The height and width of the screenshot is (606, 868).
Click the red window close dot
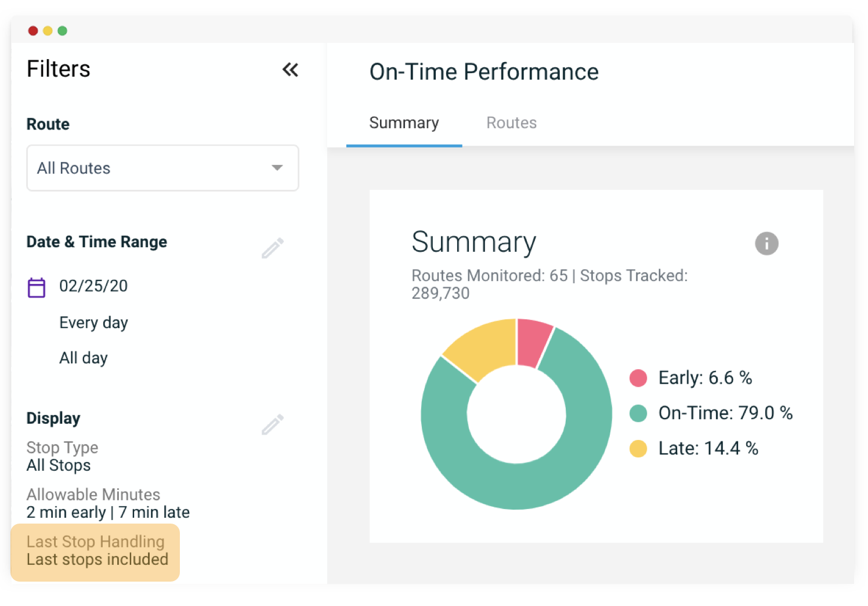point(33,31)
